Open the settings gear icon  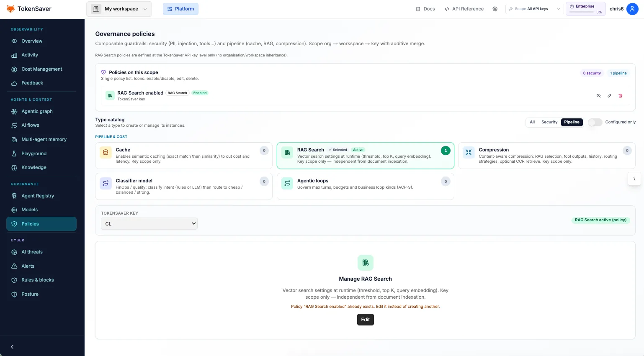coord(495,9)
